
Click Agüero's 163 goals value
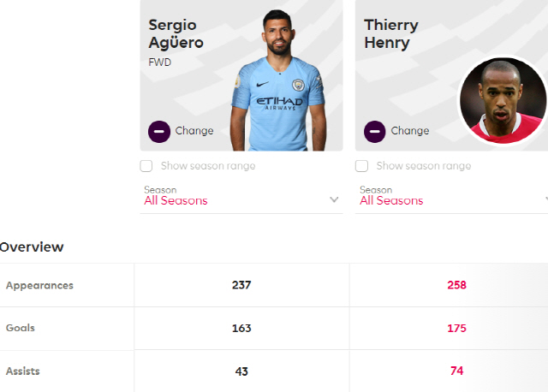point(241,329)
